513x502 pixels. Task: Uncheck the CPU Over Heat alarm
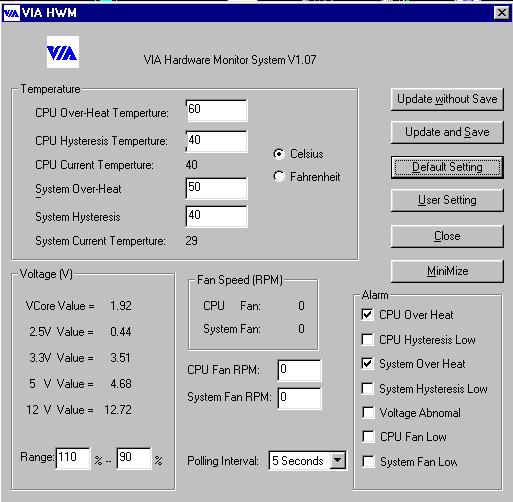pos(367,315)
